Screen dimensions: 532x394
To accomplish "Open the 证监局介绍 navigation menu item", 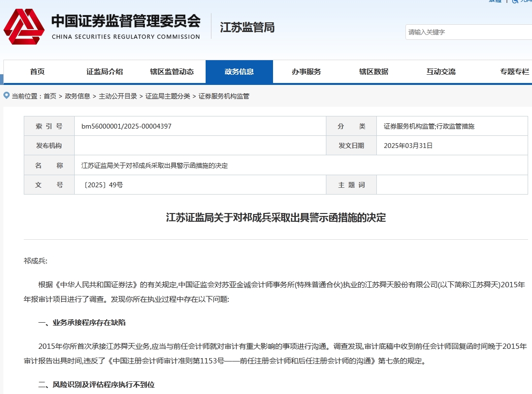I will [104, 71].
